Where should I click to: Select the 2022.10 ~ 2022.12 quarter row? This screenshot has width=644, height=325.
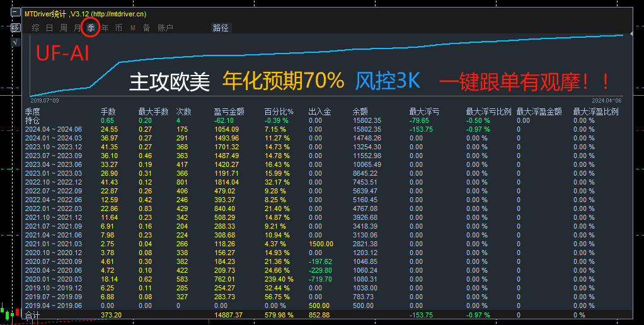pos(327,182)
